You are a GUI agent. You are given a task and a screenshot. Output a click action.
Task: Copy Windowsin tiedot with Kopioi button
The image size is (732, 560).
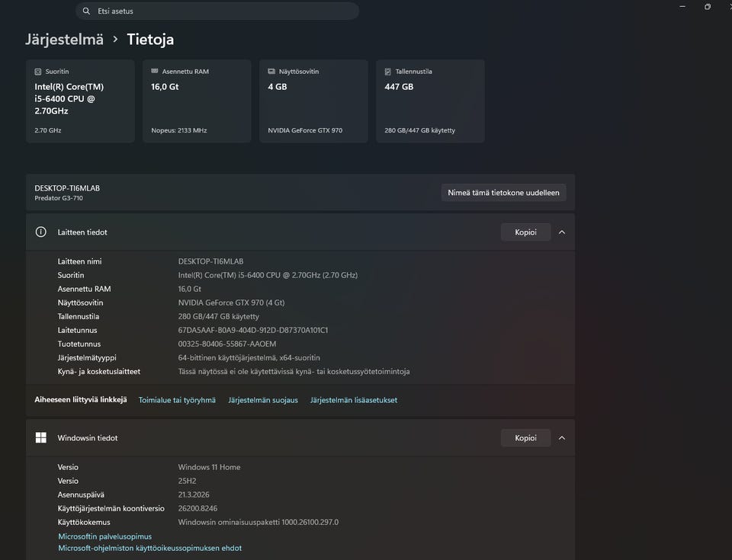(x=525, y=438)
